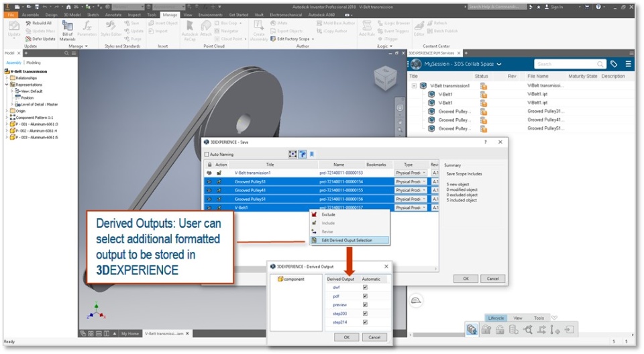Click the Home icon in quick access toolbar
The width and height of the screenshot is (644, 354).
coord(68,7)
